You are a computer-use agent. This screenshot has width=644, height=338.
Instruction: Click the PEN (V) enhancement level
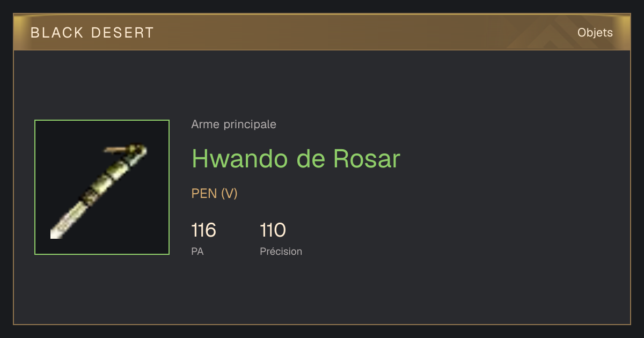(214, 194)
